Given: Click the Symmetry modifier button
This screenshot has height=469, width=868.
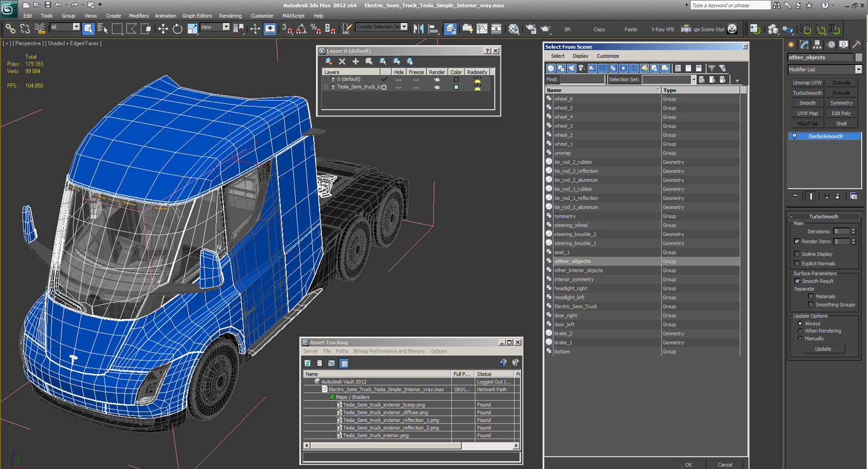Looking at the screenshot, I should [842, 103].
